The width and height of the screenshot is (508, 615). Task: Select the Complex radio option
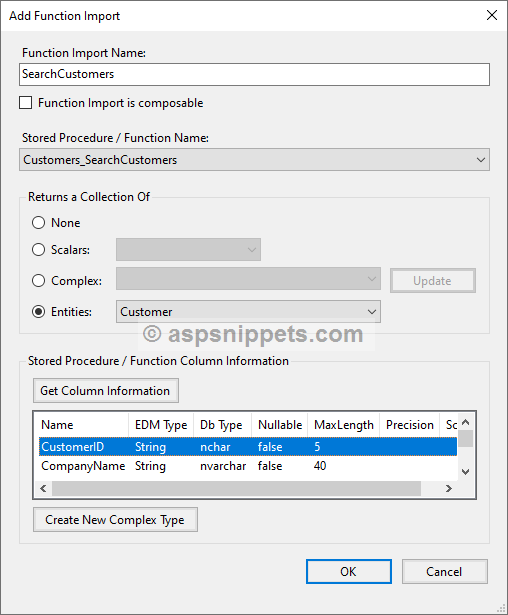[x=38, y=281]
